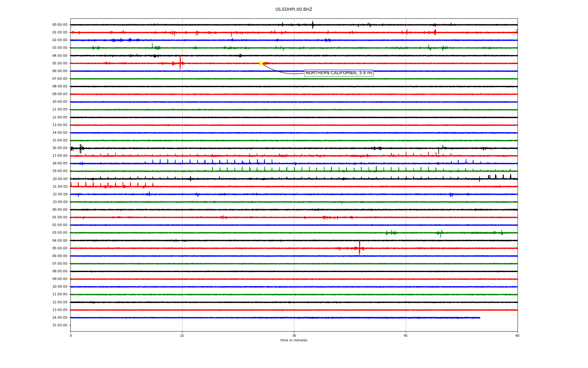Click the 15 tick label on x-axis

(x=182, y=335)
